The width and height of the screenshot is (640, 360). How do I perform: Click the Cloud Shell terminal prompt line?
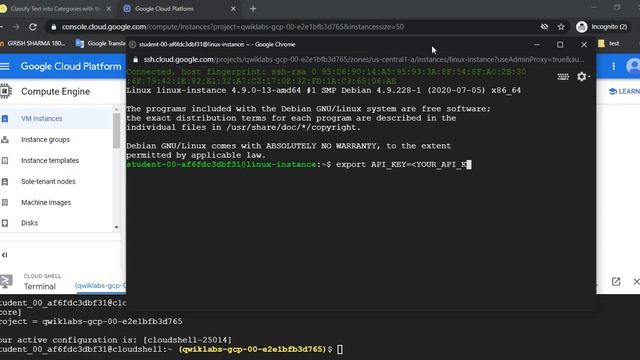click(171, 349)
